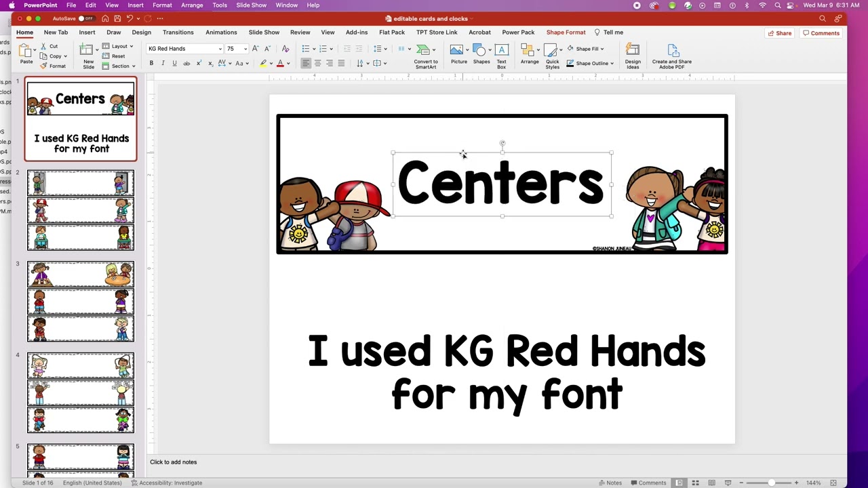Click the Paste clipboard icon
Image resolution: width=868 pixels, height=488 pixels.
[26, 51]
